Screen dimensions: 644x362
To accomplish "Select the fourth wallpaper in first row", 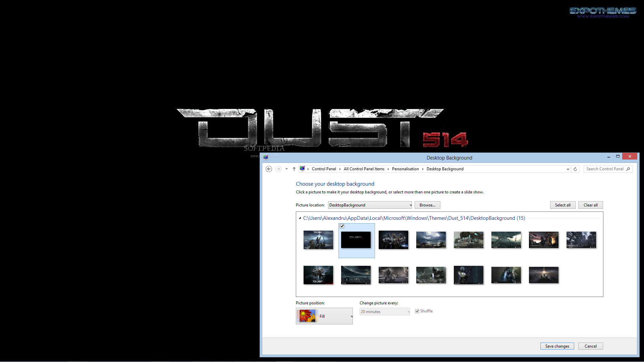I will coord(431,240).
